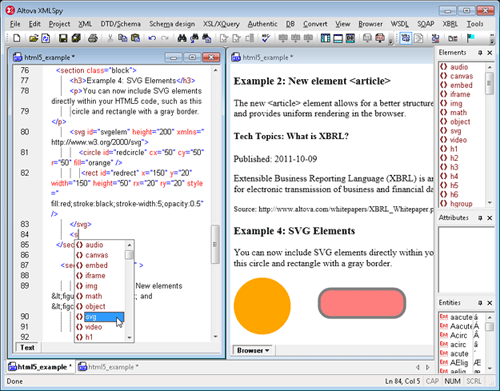Open the XSL/XQuery menu
This screenshot has height=391, width=500.
click(221, 24)
